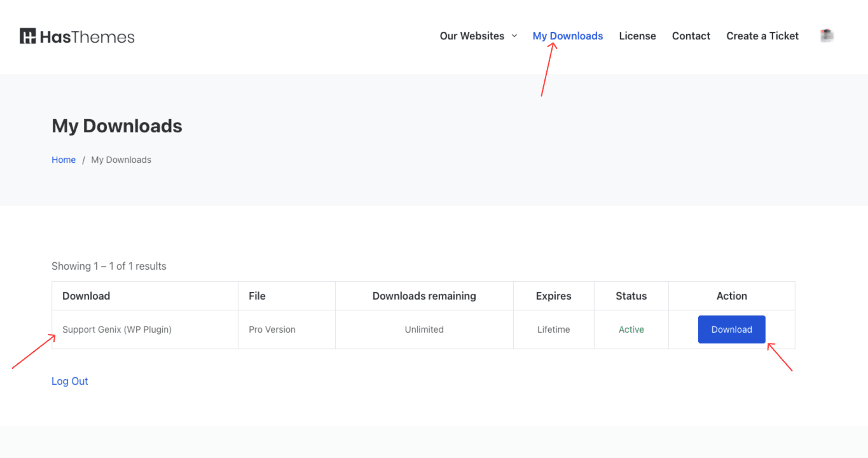Viewport: 868px width, 458px height.
Task: Open the My Downloads navigation item
Action: click(x=567, y=36)
